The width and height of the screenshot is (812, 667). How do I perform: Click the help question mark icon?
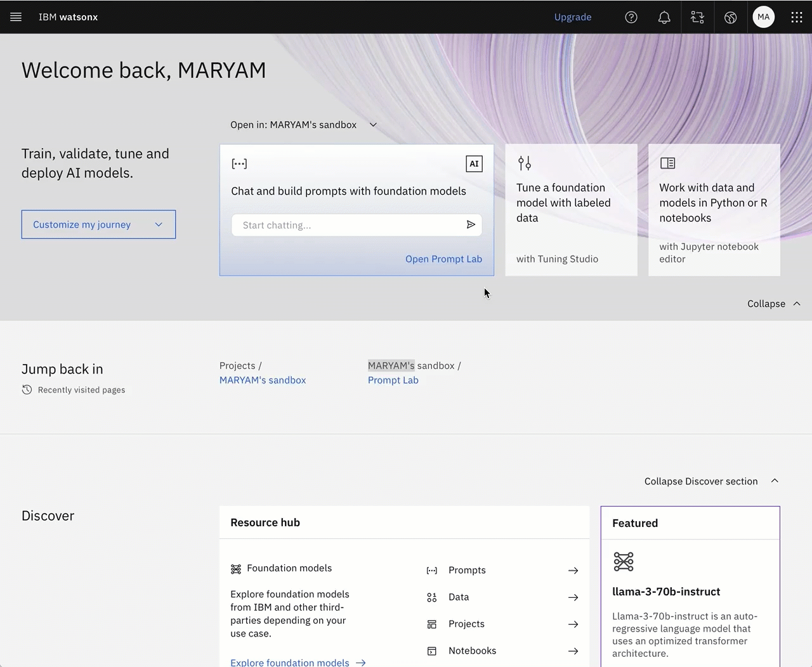tap(631, 17)
